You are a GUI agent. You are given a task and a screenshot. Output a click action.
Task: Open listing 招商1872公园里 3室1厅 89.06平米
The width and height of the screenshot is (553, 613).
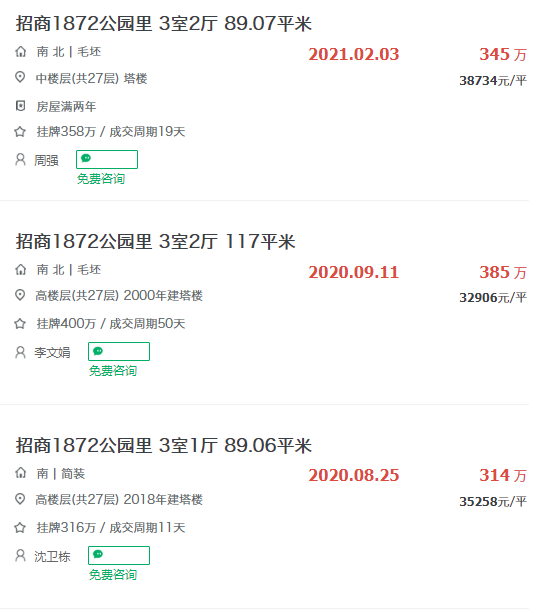point(163,445)
